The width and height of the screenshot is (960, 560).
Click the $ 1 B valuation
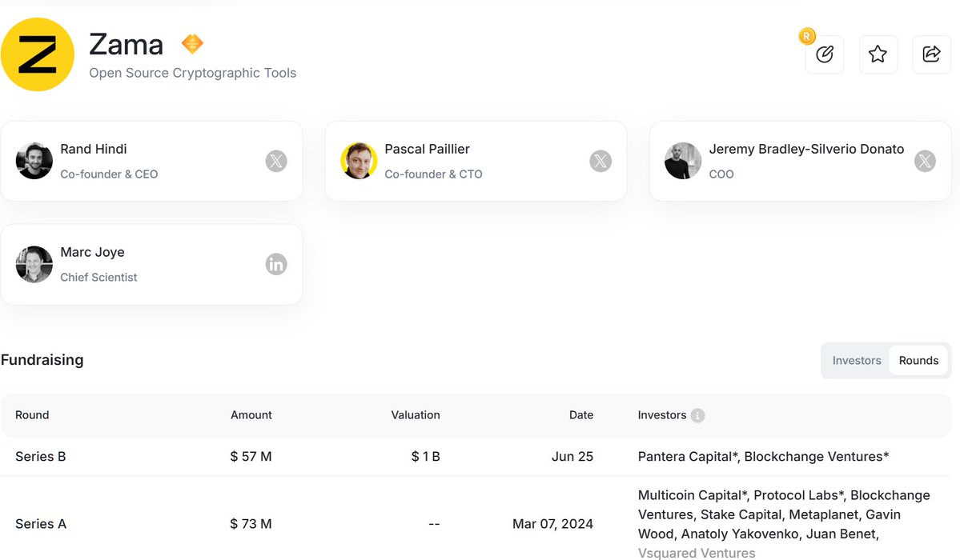(x=425, y=457)
